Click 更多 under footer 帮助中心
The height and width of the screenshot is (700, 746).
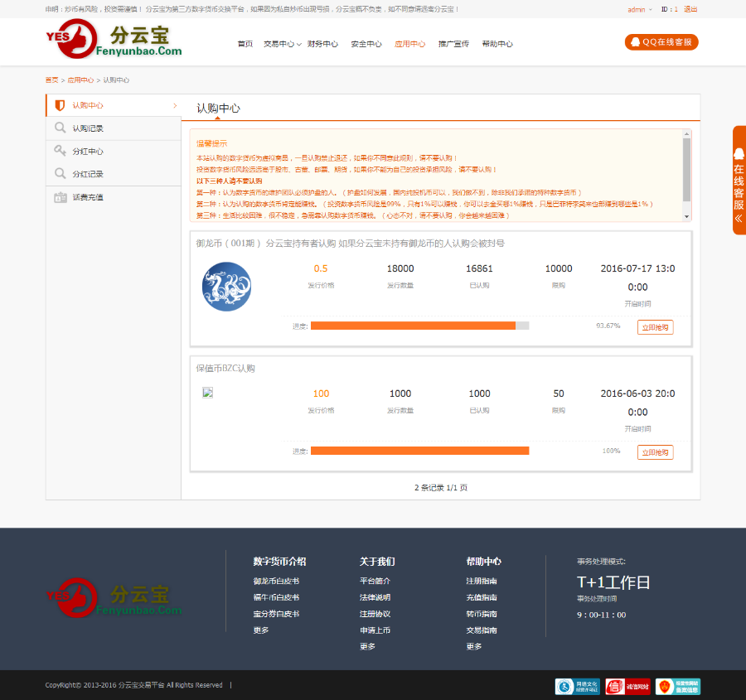[474, 646]
